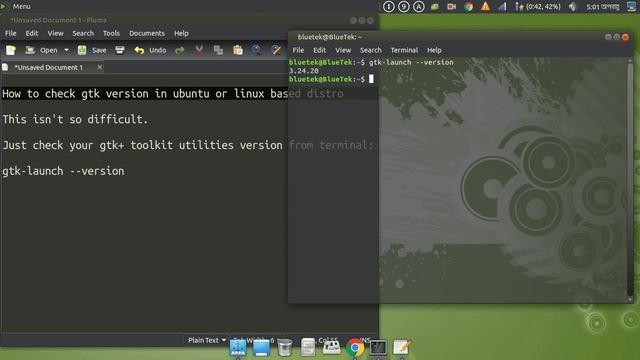Click the Open file button in Pluma
The image size is (640, 360).
[41, 50]
